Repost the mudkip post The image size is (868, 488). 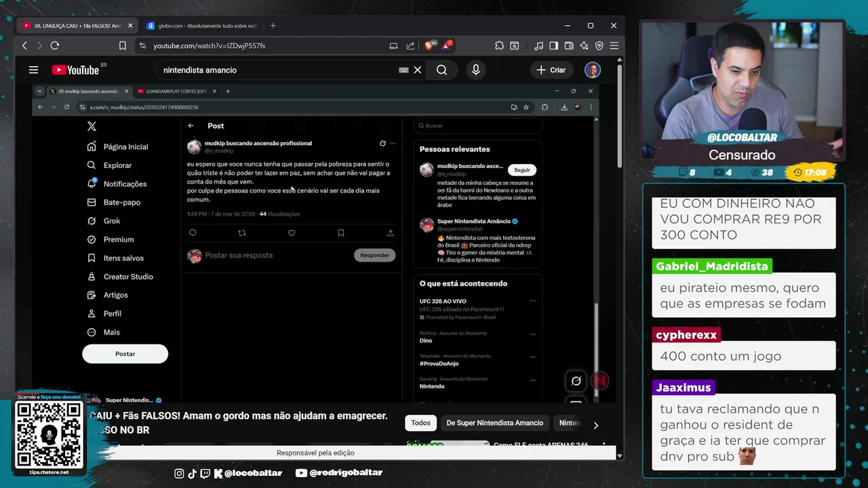[x=242, y=232]
